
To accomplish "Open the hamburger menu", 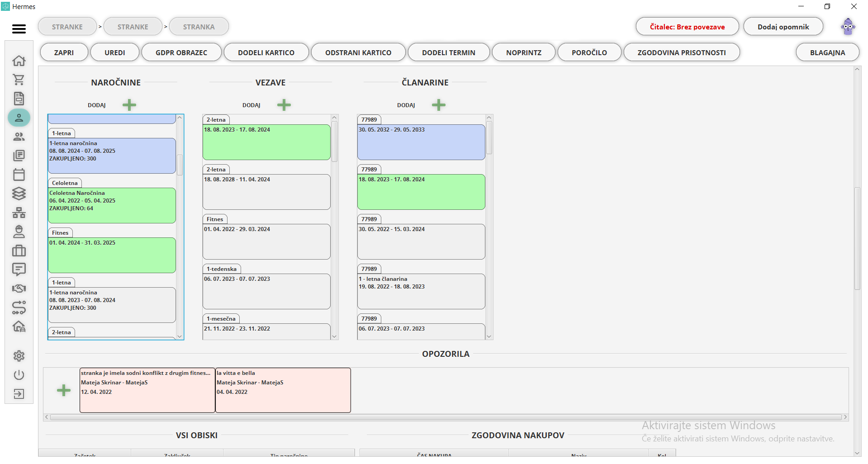I will coord(19,29).
